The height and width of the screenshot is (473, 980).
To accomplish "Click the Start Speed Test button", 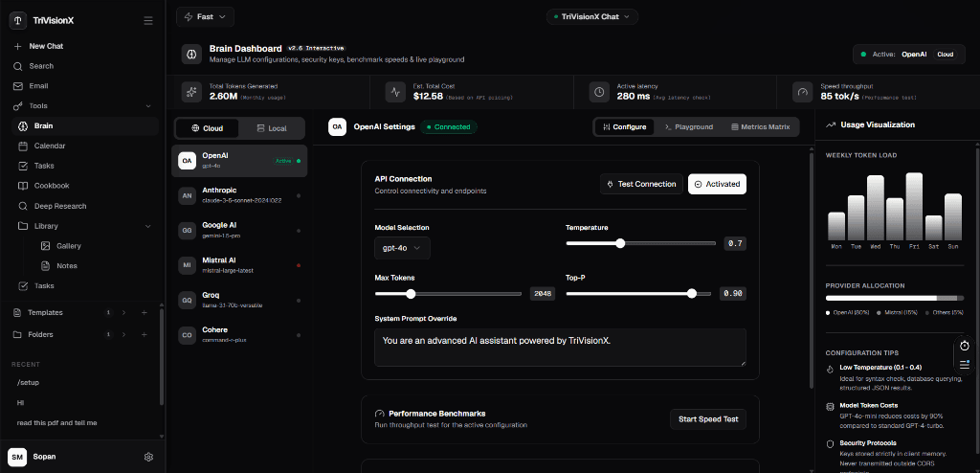I will (708, 419).
